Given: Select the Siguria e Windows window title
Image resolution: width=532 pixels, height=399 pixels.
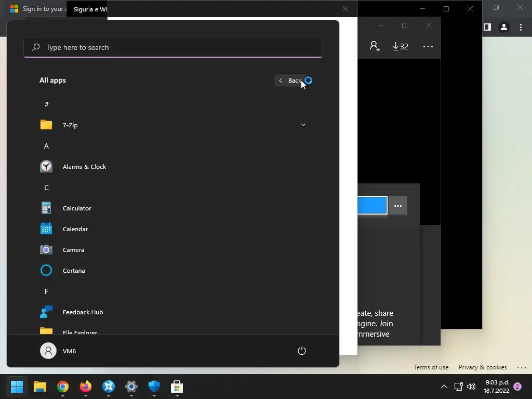Looking at the screenshot, I should pyautogui.click(x=90, y=9).
